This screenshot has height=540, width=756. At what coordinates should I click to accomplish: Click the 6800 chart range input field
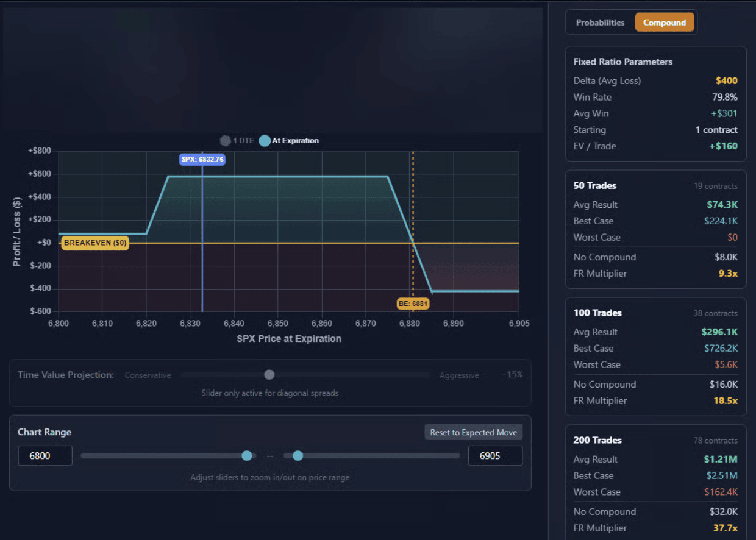[45, 455]
